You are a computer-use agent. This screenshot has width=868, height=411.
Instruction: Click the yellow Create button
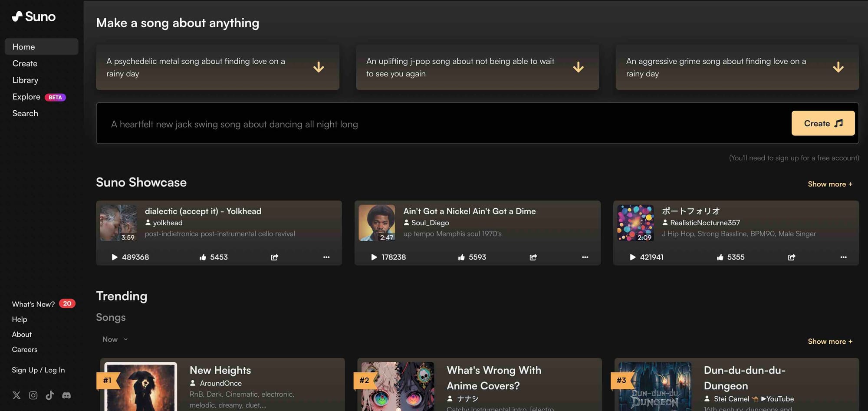tap(823, 123)
